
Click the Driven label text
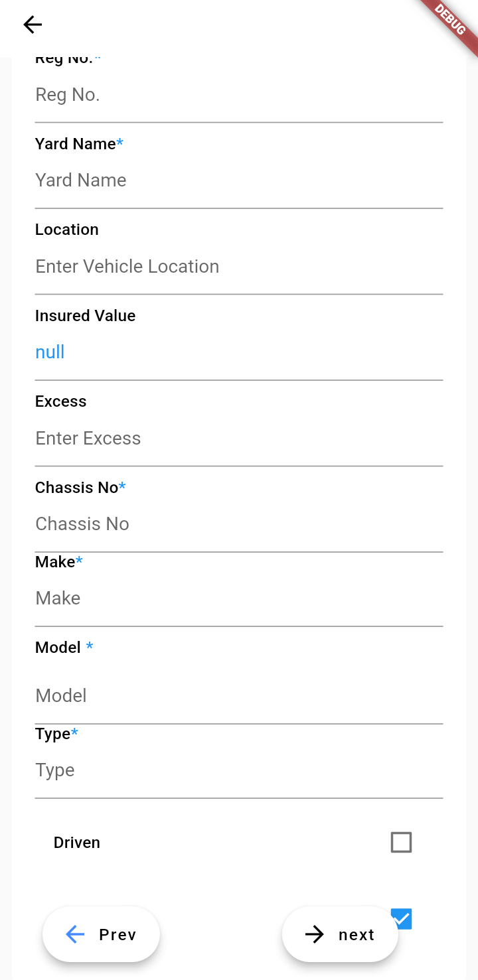77,843
